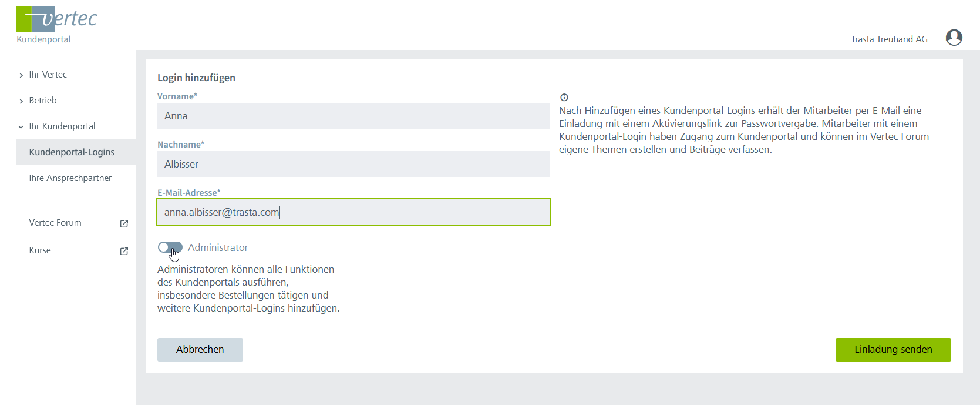Collapse the Ihr Kundenportal chevron

click(21, 127)
